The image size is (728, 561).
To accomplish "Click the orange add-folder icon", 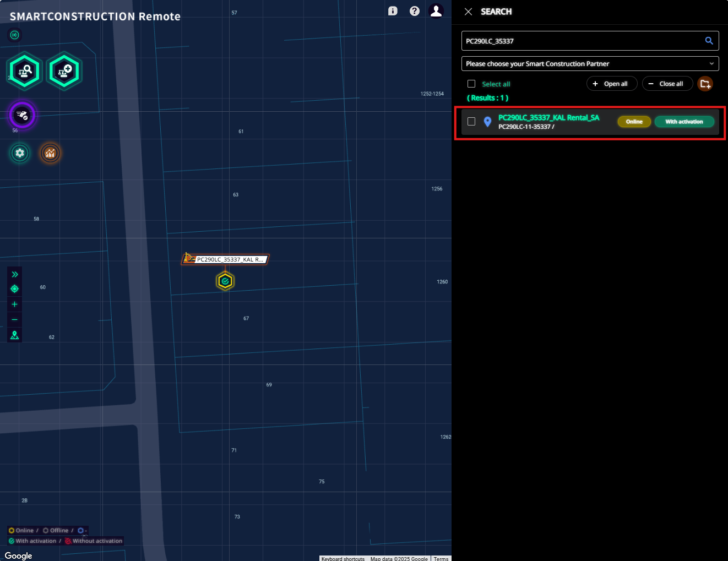I will (705, 84).
